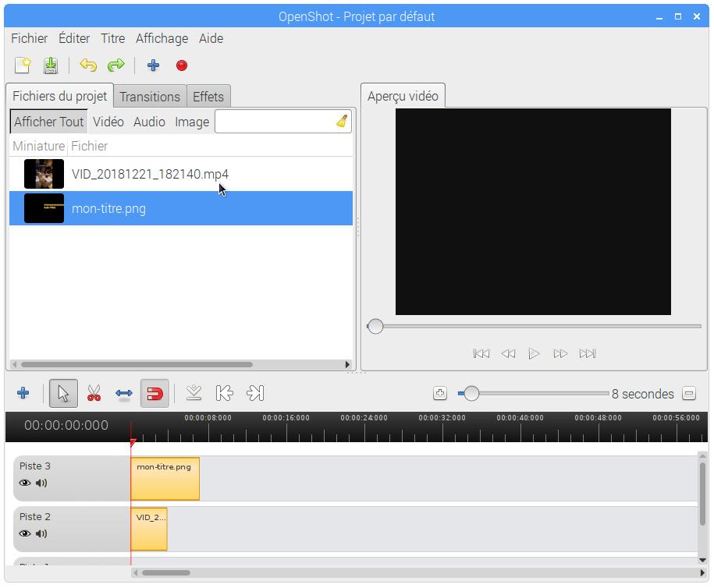Skip to the end of the preview
714x588 pixels.
(588, 353)
